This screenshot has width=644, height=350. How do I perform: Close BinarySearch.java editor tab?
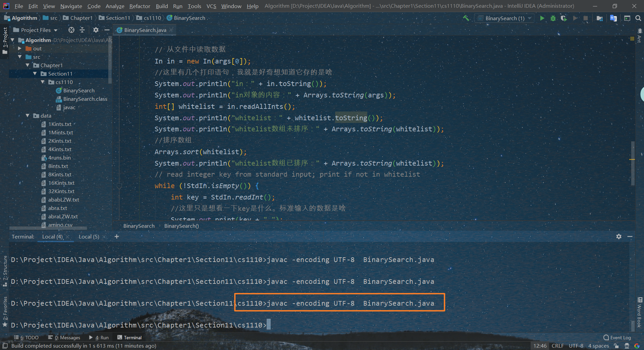(171, 30)
